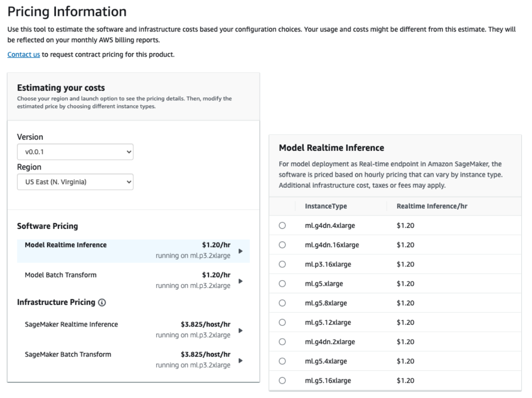Expand Model Realtime Inference pricing arrow
This screenshot has height=398, width=532.
(x=241, y=251)
